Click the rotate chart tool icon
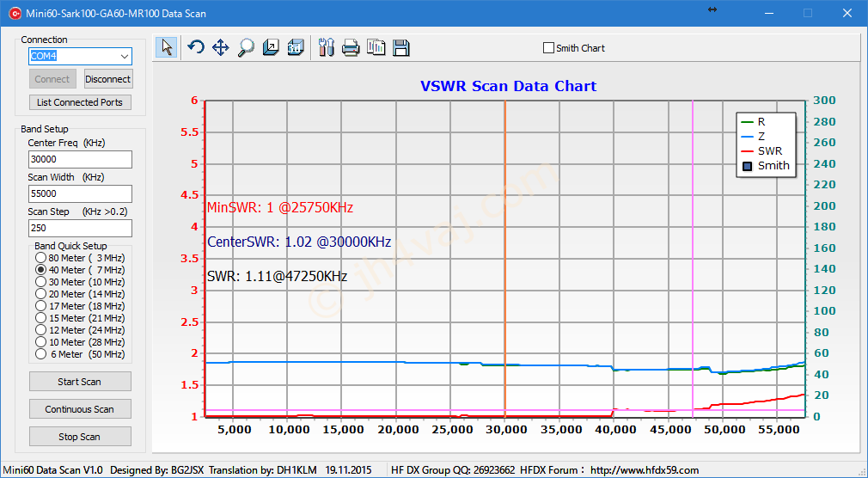This screenshot has width=868, height=478. pyautogui.click(x=195, y=47)
